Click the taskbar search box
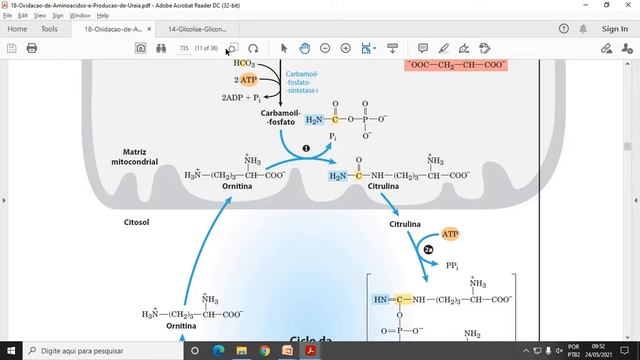The image size is (640, 360). pos(103,351)
